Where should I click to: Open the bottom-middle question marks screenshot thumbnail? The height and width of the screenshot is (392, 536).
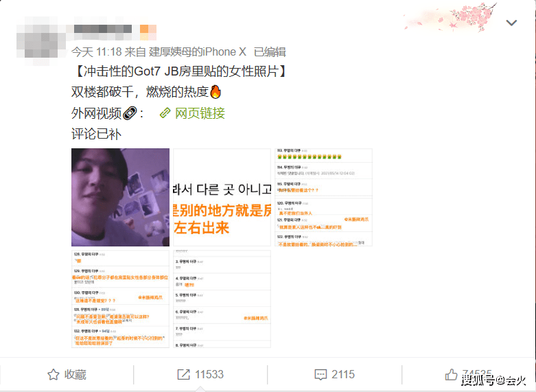[x=222, y=299]
